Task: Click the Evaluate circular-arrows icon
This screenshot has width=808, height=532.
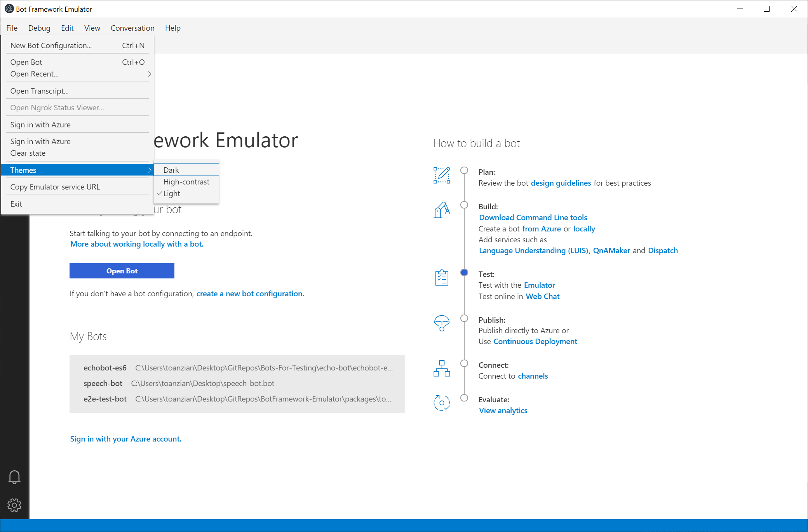Action: [442, 403]
